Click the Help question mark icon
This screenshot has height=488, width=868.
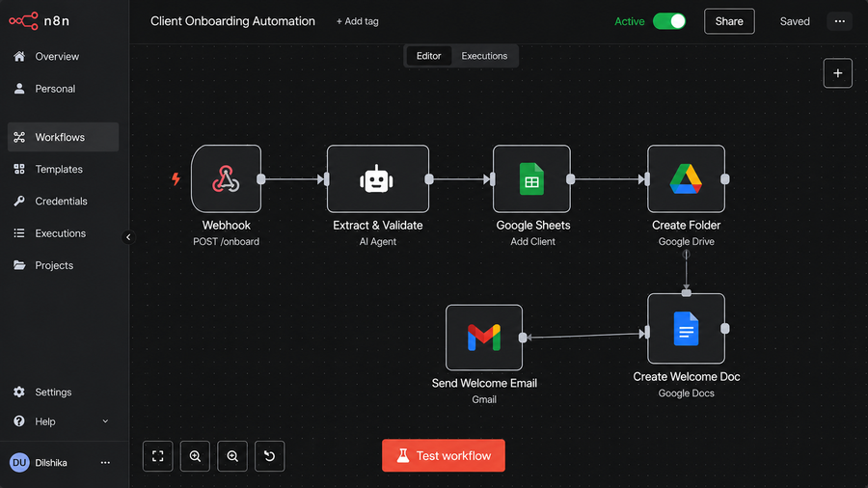[x=19, y=421]
